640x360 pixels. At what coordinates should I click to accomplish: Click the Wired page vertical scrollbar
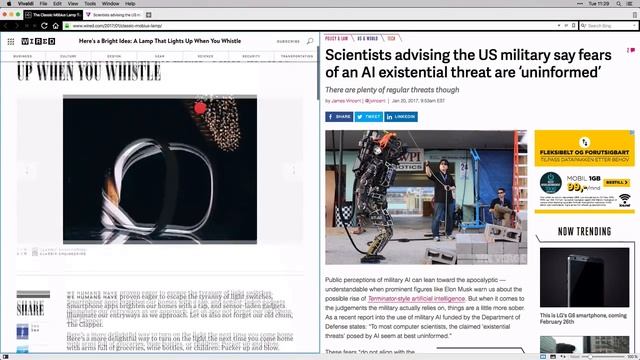318,73
